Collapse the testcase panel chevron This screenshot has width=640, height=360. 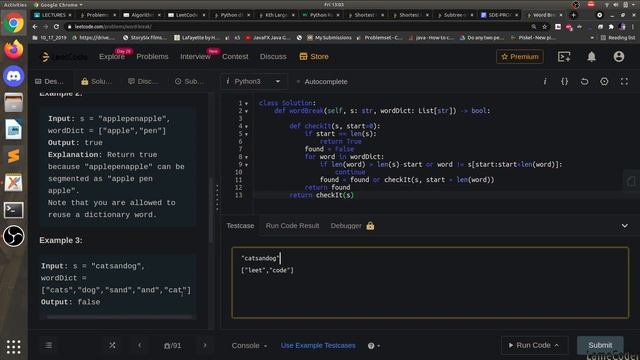pyautogui.click(x=624, y=226)
